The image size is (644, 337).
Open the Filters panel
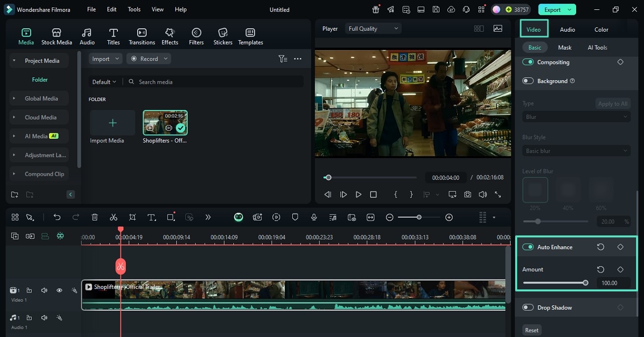pos(196,36)
